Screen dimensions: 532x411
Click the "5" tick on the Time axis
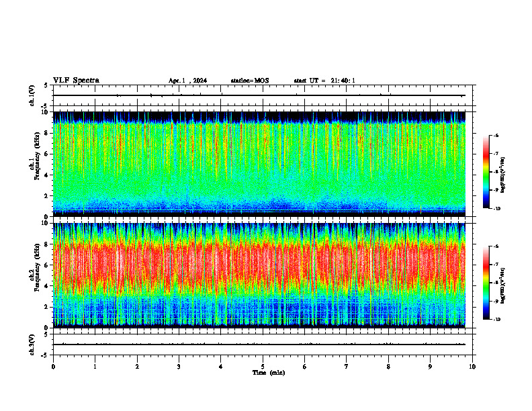point(263,367)
